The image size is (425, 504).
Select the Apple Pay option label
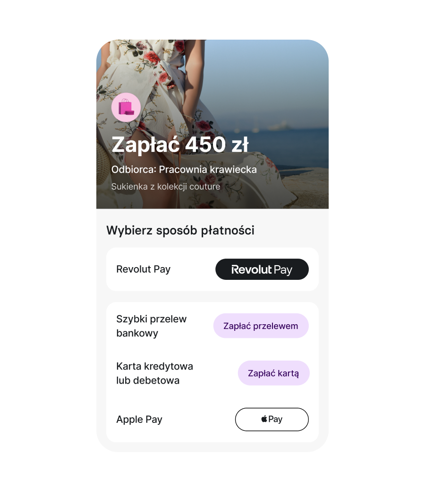tap(139, 420)
